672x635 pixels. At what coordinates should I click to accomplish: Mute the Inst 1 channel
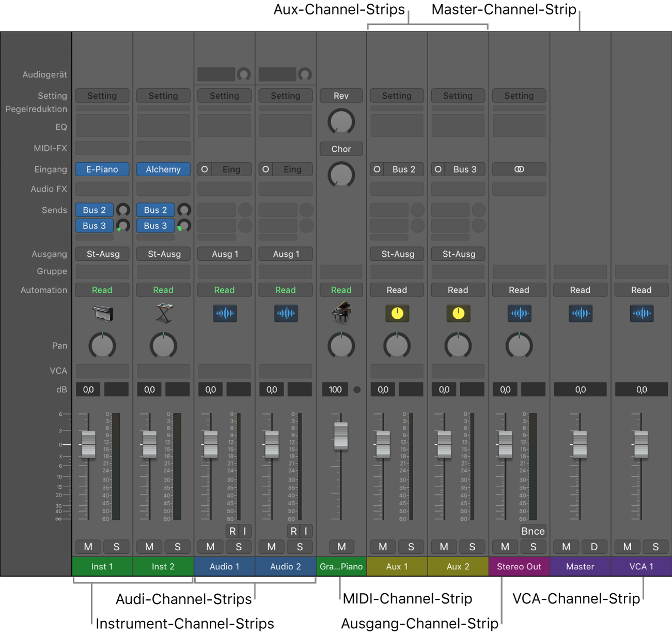(88, 547)
